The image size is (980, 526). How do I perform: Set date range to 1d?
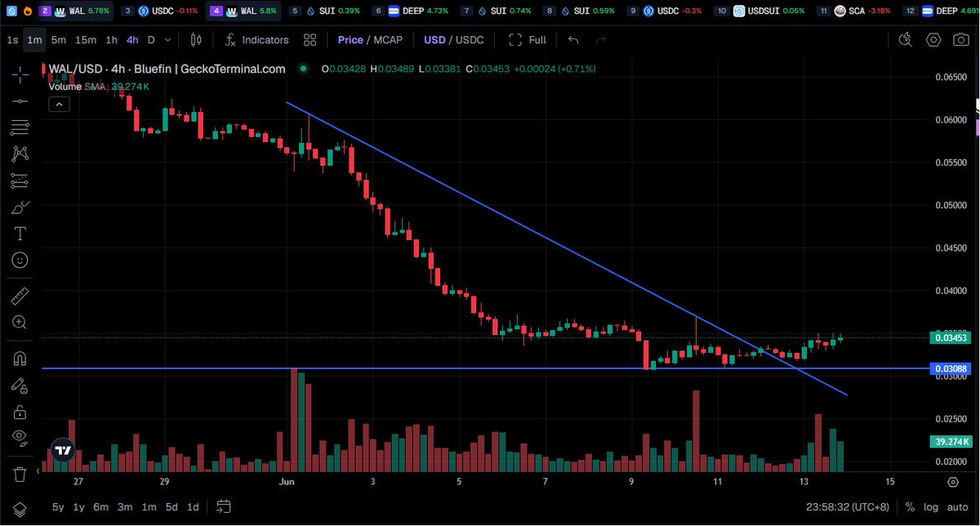pos(193,506)
